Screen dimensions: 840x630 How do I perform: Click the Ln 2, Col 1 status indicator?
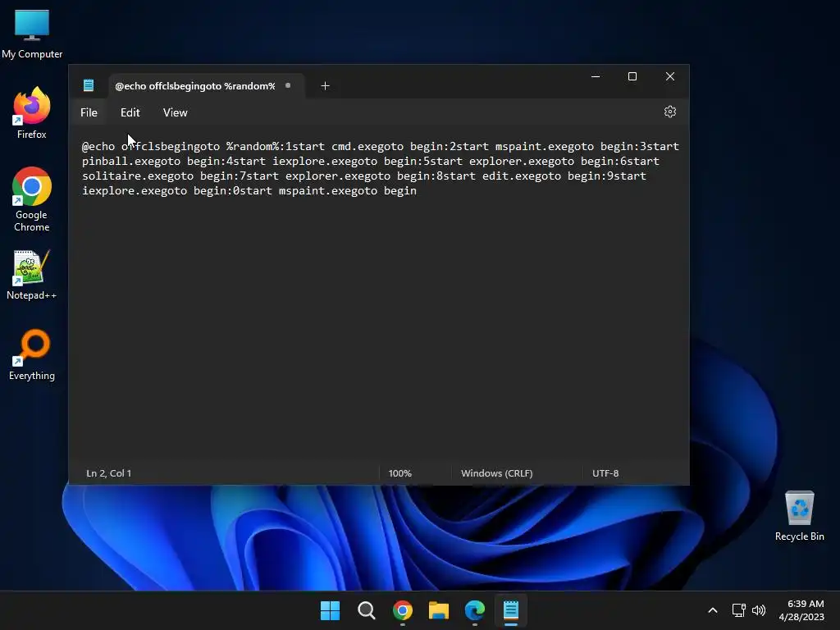pos(109,473)
